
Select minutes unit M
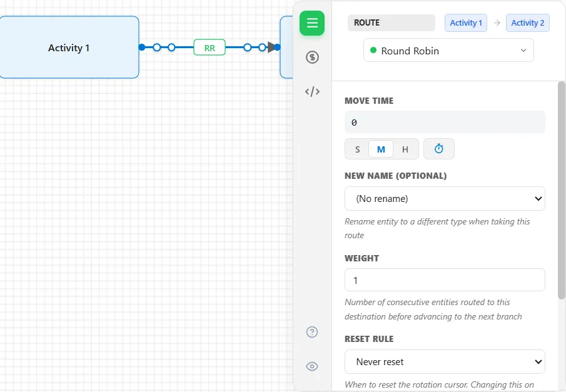381,149
